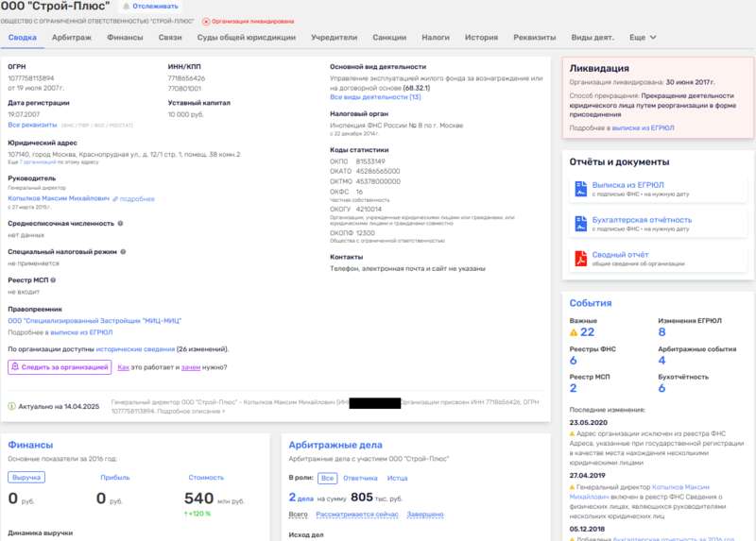
Task: Click the blue document icon for Выписка из ЕГРЮЛ
Action: pyautogui.click(x=580, y=189)
